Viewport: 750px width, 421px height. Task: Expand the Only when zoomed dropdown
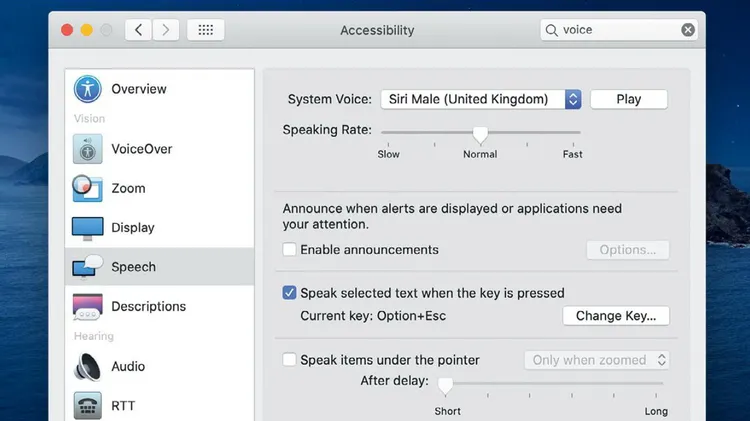click(x=597, y=360)
